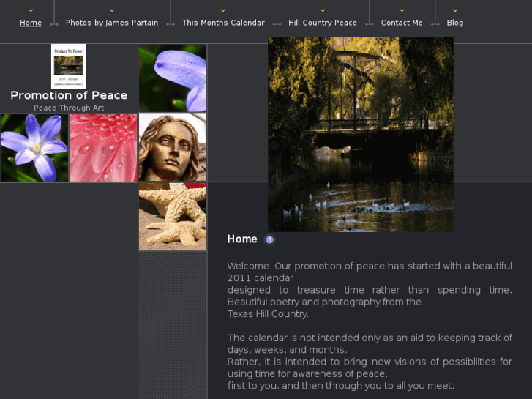Image resolution: width=532 pixels, height=399 pixels.
Task: Click the 'days, weeks, and months.' line
Action: click(x=287, y=350)
